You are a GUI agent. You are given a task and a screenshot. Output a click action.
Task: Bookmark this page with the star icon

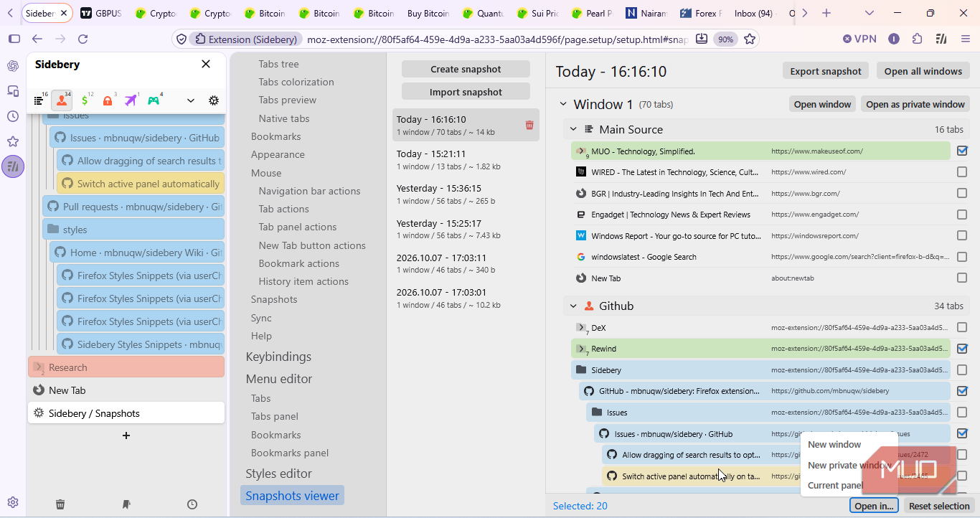point(750,39)
